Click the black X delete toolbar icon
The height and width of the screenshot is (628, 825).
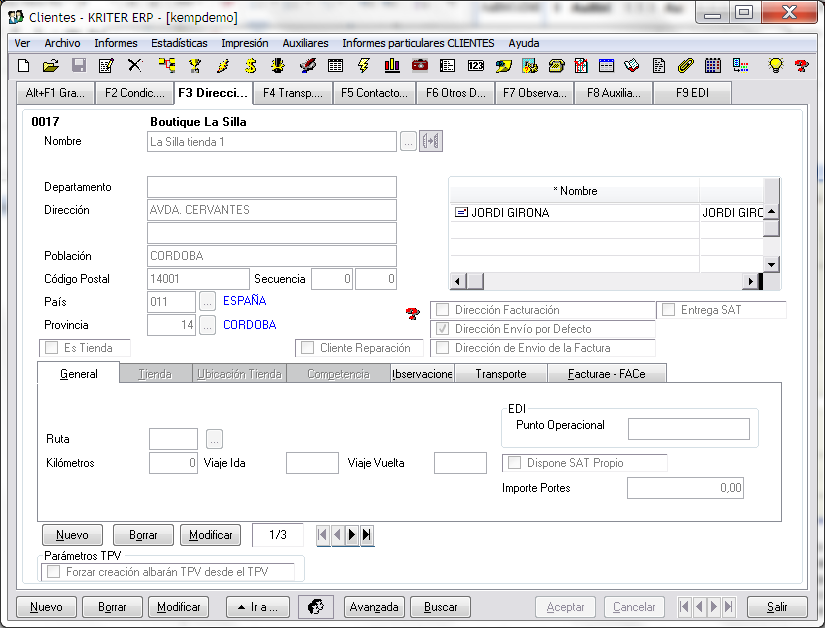pos(135,66)
